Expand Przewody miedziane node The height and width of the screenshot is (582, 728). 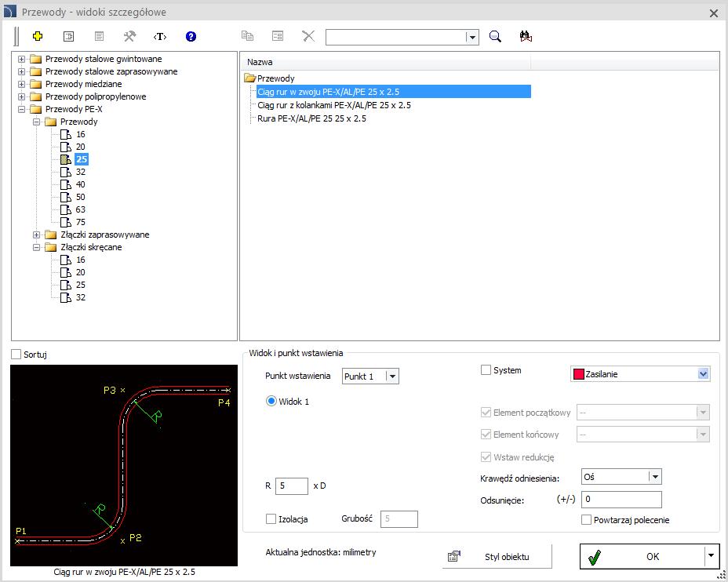pos(21,84)
